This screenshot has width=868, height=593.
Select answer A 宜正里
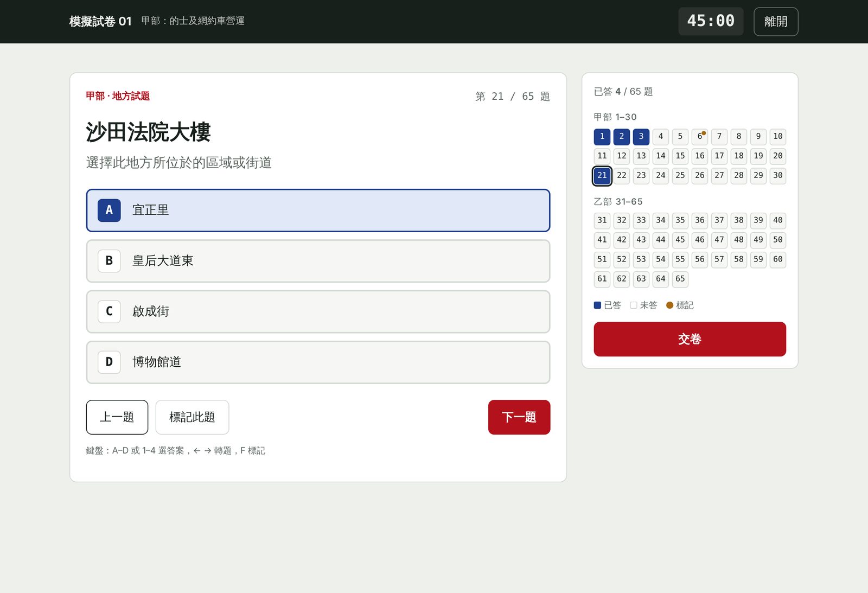pyautogui.click(x=318, y=211)
